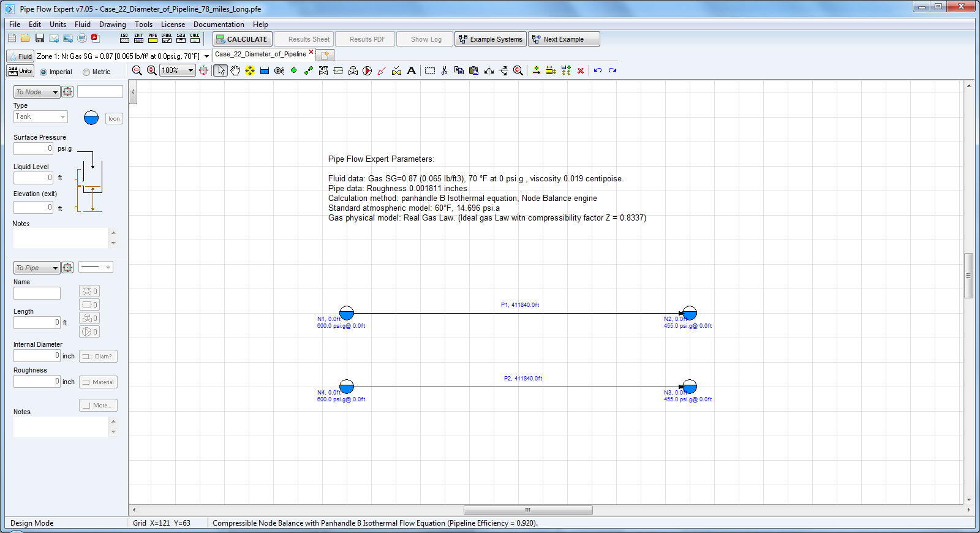Click the Redo arrow icon
980x533 pixels.
(x=612, y=70)
